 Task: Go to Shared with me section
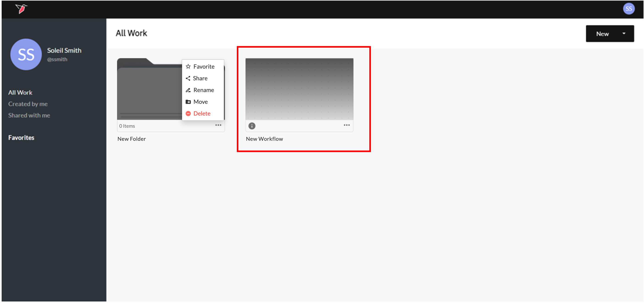click(29, 115)
